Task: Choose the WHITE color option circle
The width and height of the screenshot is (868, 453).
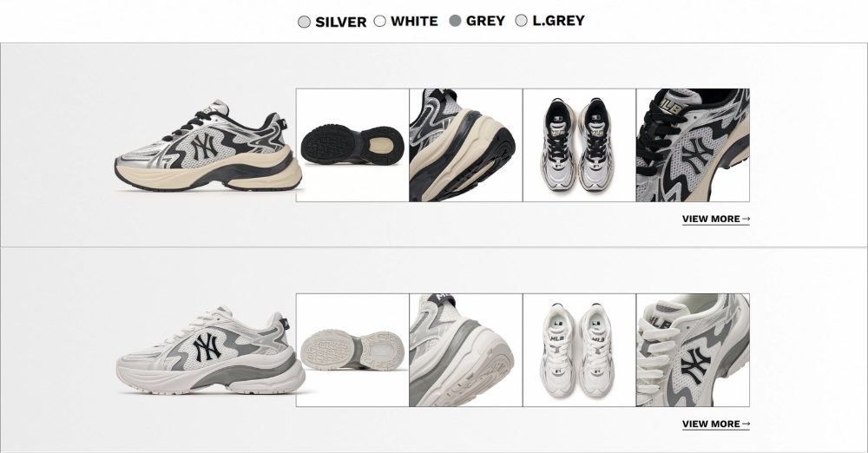Action: (380, 21)
